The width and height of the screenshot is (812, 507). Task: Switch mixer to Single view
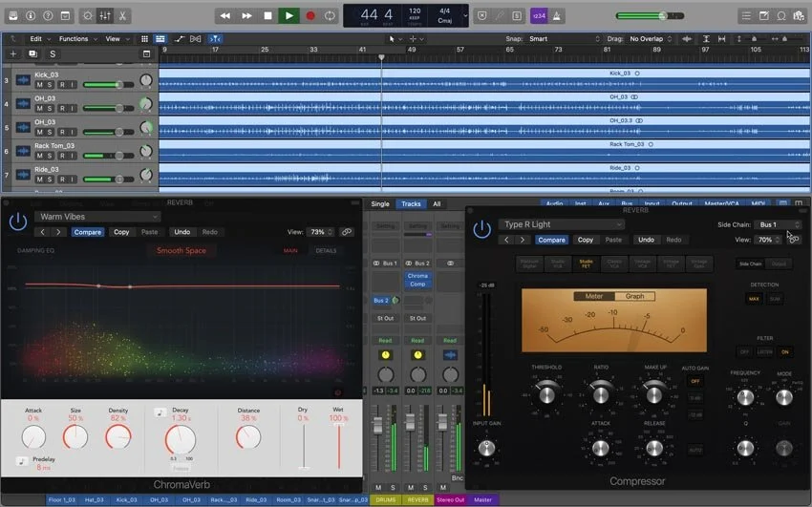(x=380, y=203)
